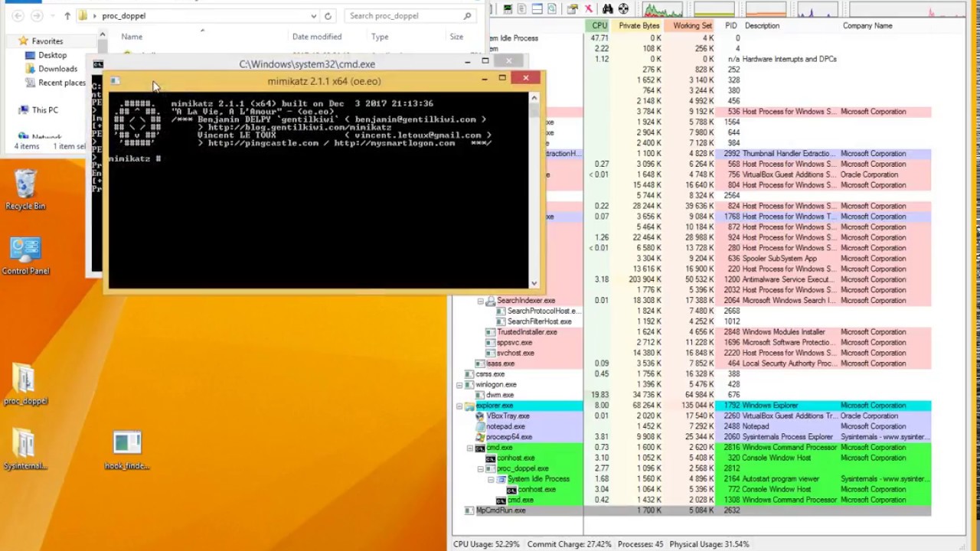Click the VBoxTray.exe process icon
The width and height of the screenshot is (980, 551).
pos(480,416)
